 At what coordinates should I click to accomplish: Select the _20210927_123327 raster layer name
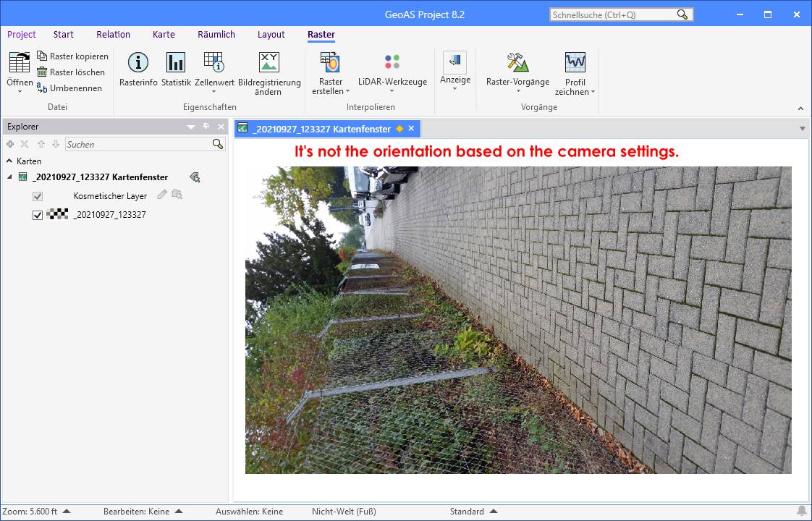(109, 214)
